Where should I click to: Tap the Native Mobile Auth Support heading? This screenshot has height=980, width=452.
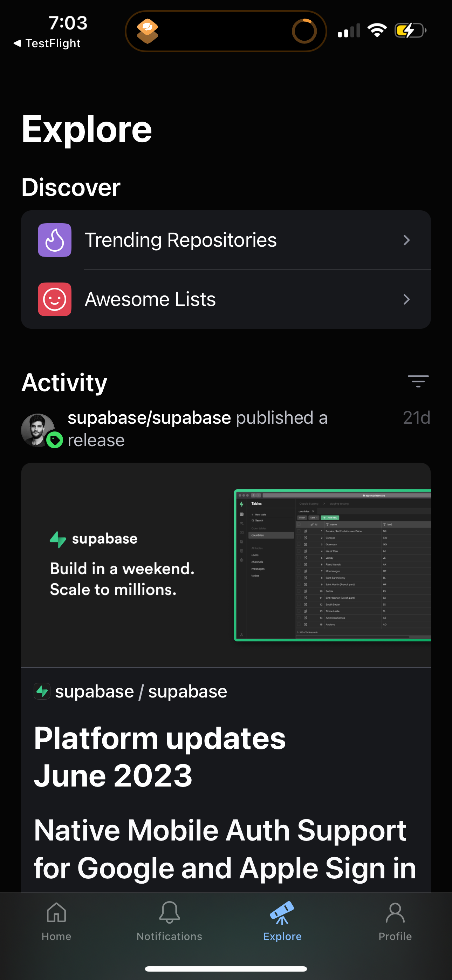[225, 849]
